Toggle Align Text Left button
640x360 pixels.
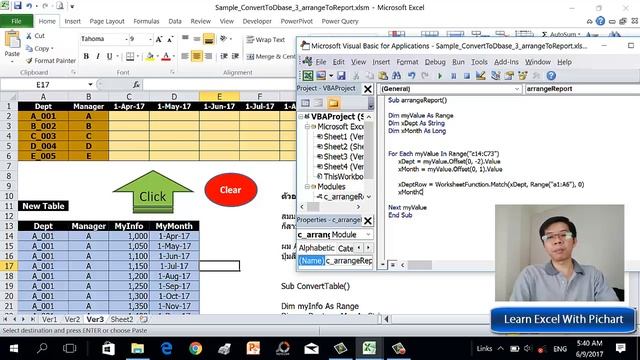185,56
